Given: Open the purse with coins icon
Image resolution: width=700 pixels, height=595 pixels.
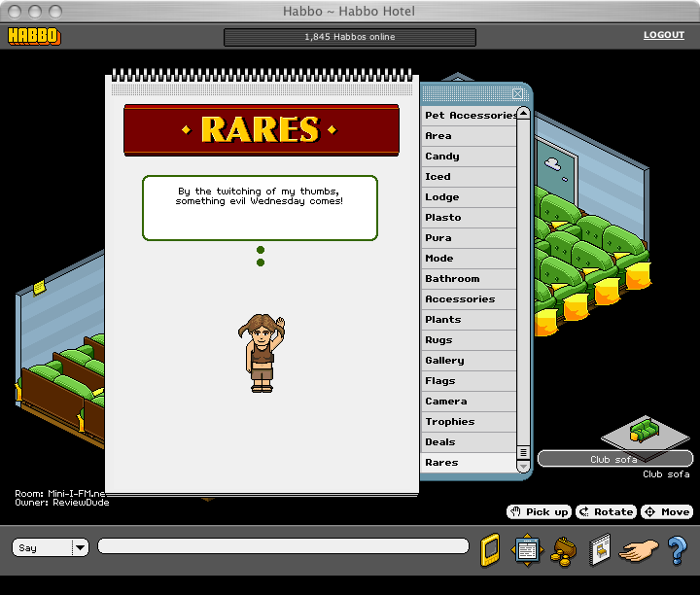Looking at the screenshot, I should tap(562, 550).
